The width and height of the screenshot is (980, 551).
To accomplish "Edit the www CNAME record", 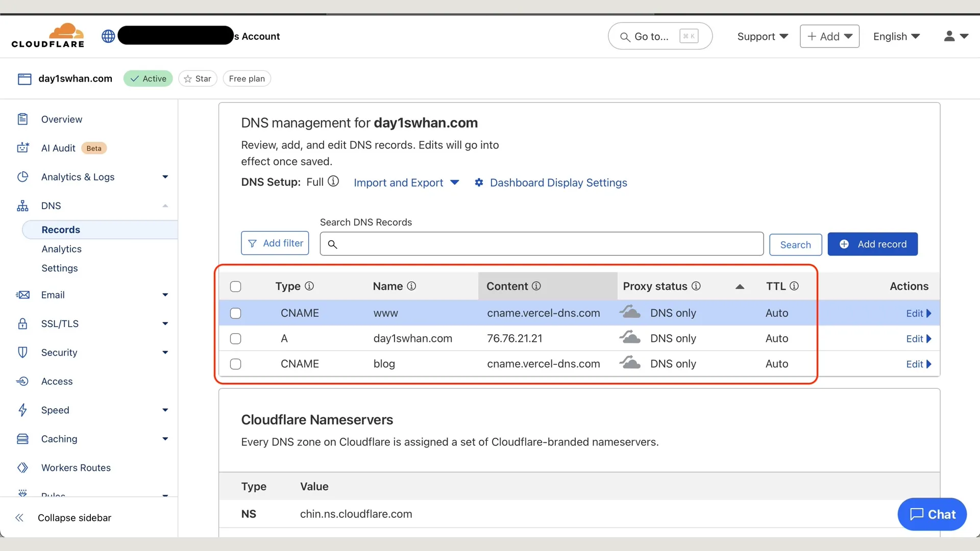I will (x=918, y=313).
